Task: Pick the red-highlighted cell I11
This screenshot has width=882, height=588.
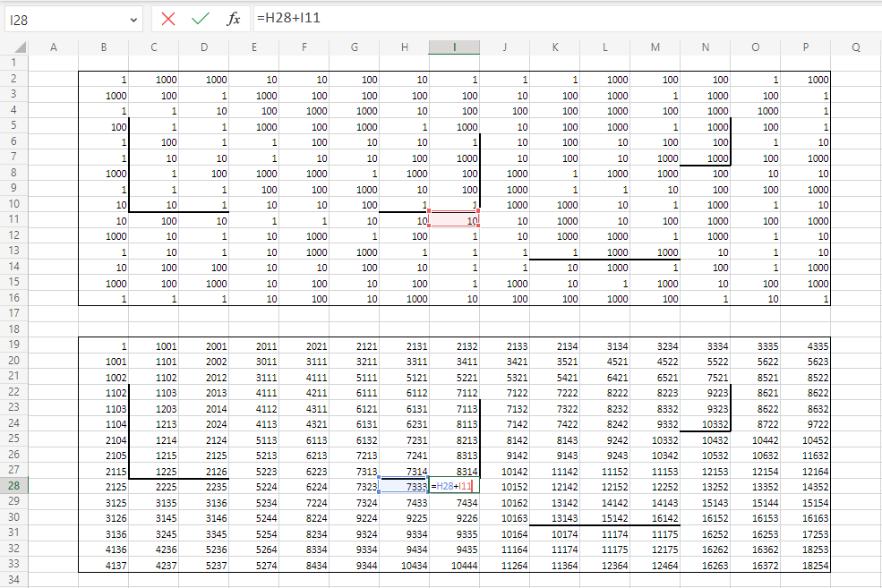Action: pyautogui.click(x=454, y=220)
